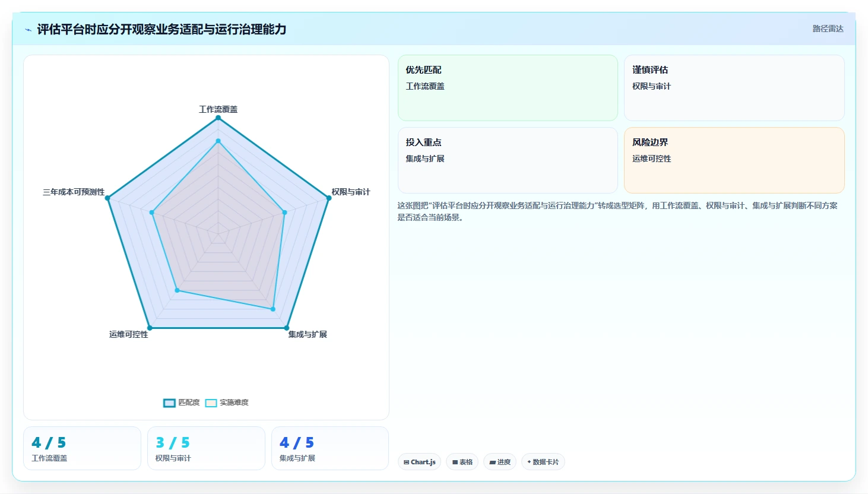The width and height of the screenshot is (868, 494).
Task: Toggle the 实施难度 legend item
Action: click(227, 403)
